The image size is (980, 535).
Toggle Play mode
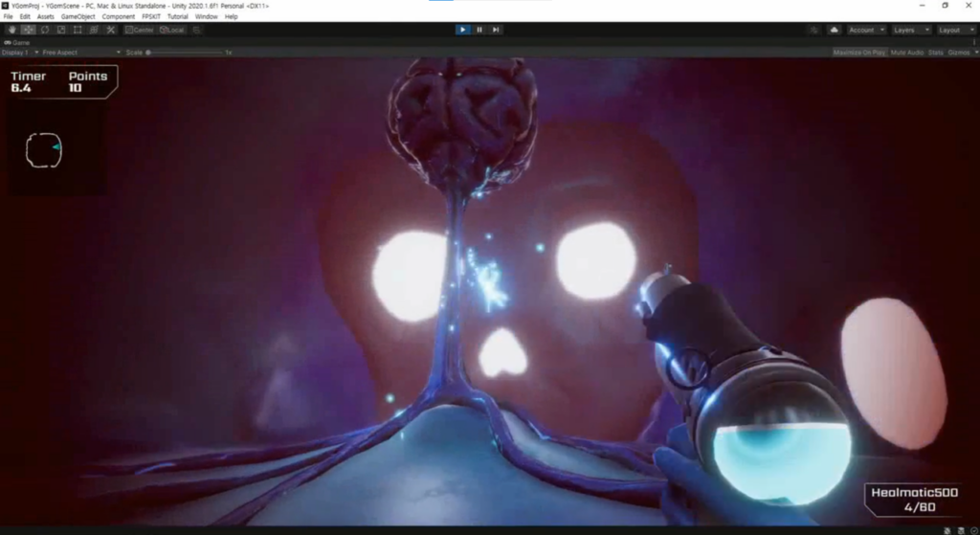click(x=462, y=30)
